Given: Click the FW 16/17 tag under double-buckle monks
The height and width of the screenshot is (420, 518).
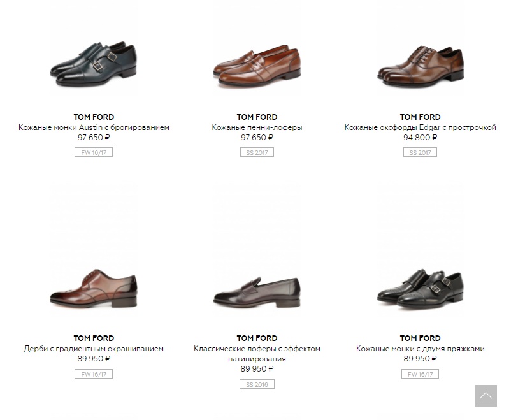Looking at the screenshot, I should point(420,374).
